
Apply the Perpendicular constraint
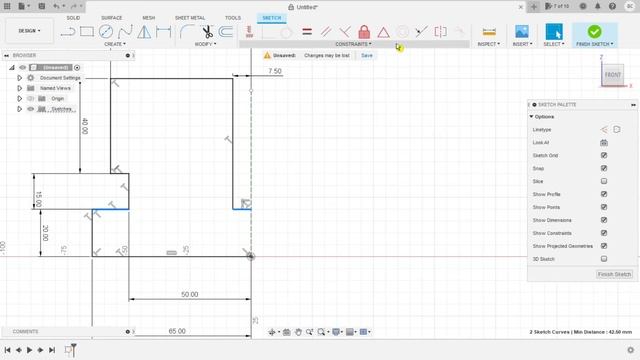coord(345,31)
